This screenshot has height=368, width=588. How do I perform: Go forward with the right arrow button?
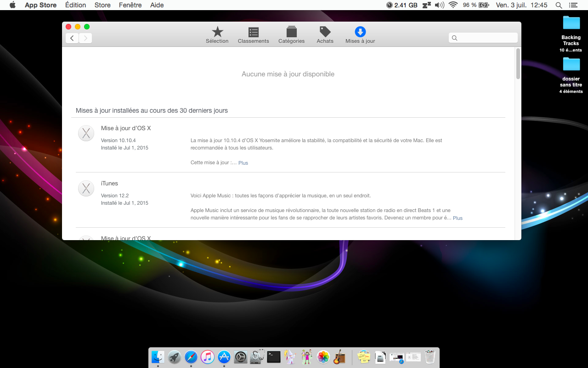pyautogui.click(x=85, y=38)
